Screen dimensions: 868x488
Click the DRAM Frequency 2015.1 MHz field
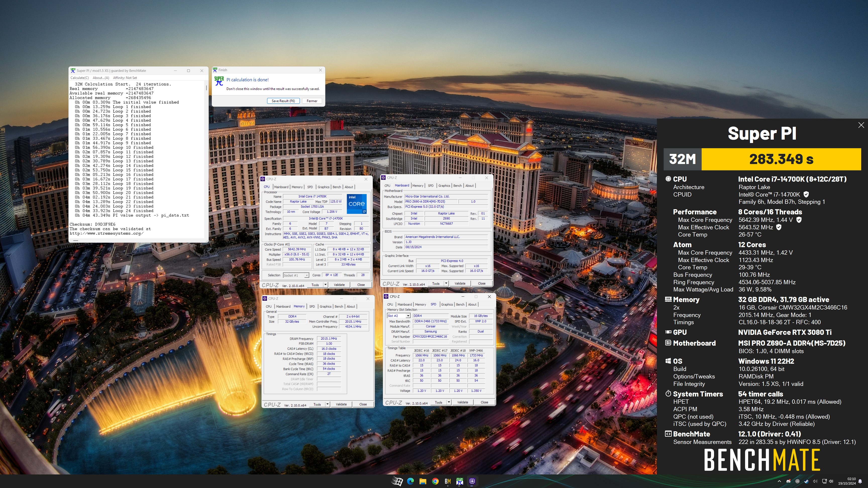tap(329, 338)
